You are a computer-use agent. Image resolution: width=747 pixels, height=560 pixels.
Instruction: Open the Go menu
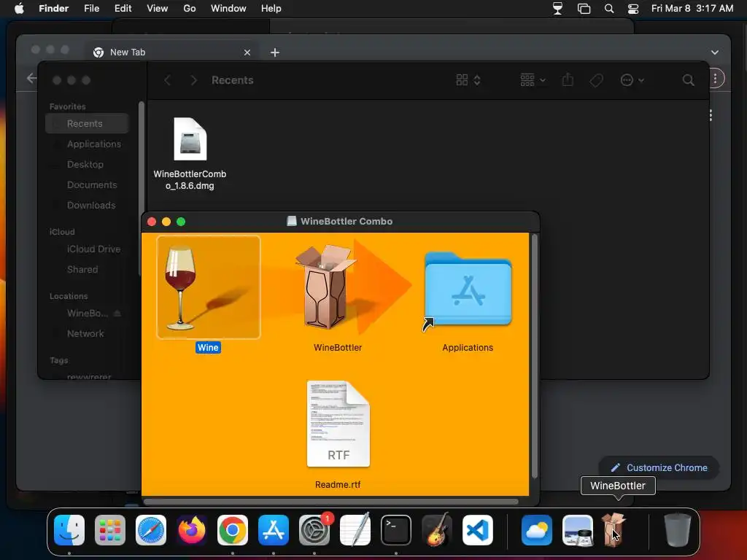190,9
